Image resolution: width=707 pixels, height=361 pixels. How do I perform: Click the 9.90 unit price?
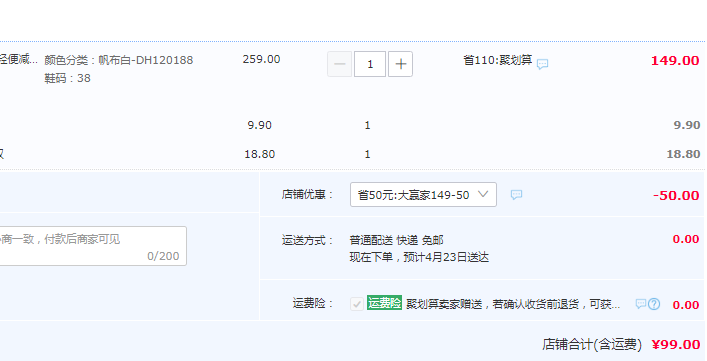point(259,125)
